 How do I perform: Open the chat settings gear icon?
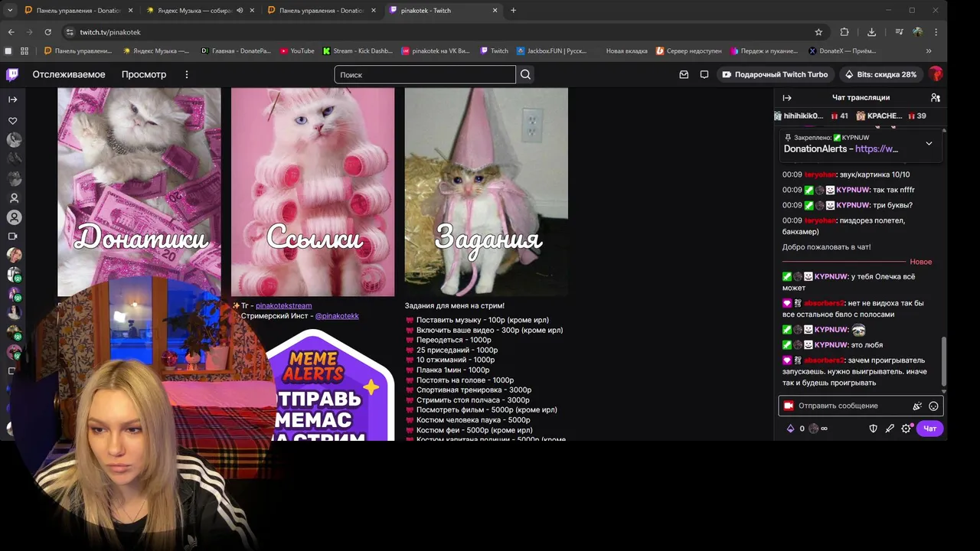(906, 429)
